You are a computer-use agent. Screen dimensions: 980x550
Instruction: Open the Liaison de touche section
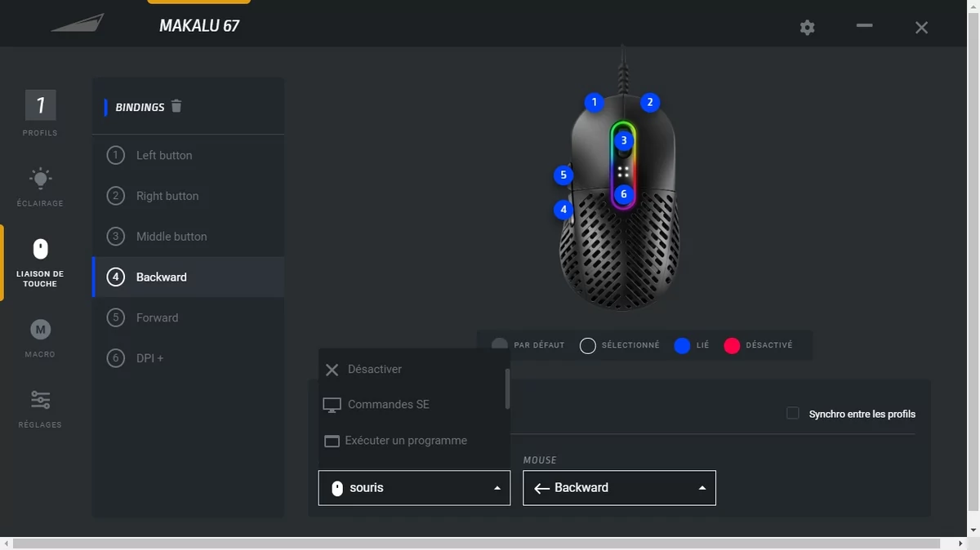[x=40, y=262]
